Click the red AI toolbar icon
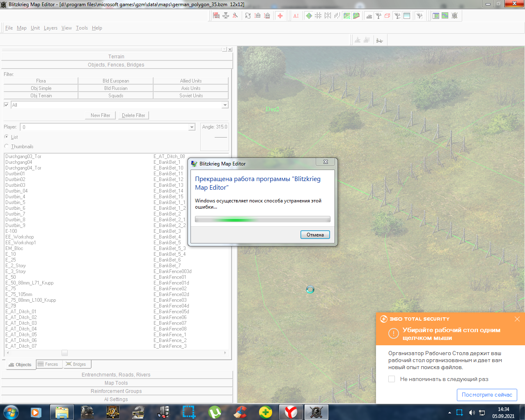This screenshot has width=525, height=420. click(296, 16)
